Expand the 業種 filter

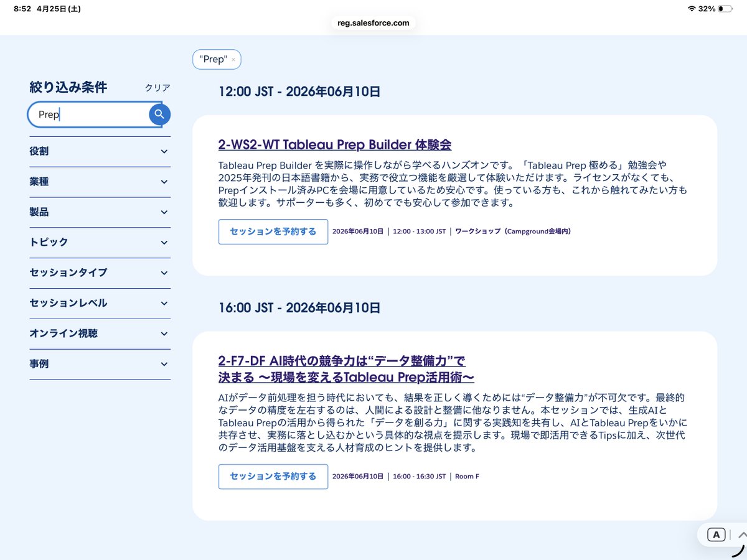[x=100, y=182]
